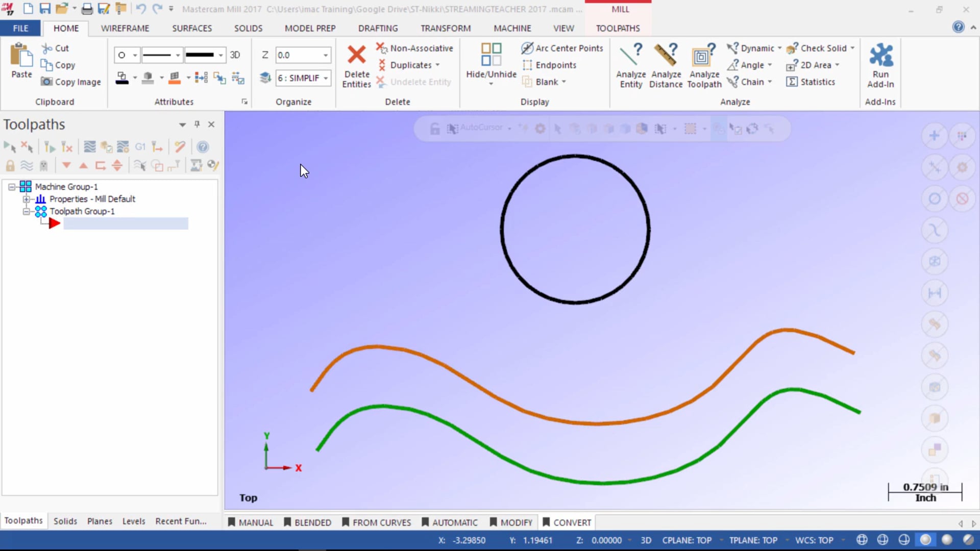Expand the Properties - Mill Default node
This screenshot has height=551, width=980.
[26, 199]
